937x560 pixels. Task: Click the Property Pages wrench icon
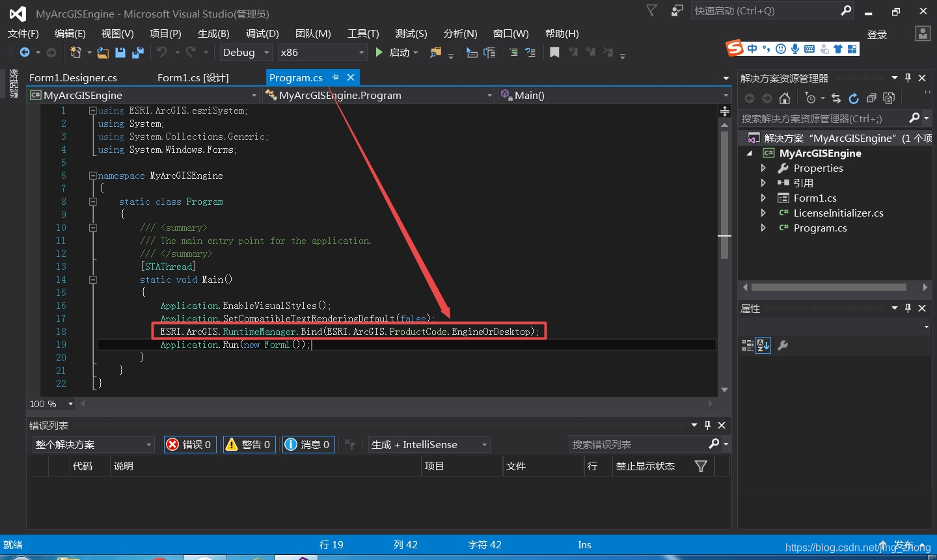[783, 345]
